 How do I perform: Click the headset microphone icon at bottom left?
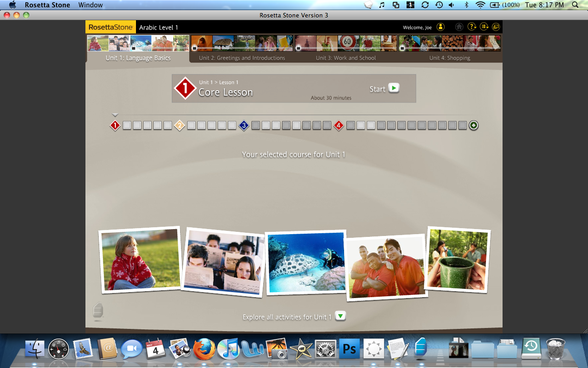[x=98, y=311]
